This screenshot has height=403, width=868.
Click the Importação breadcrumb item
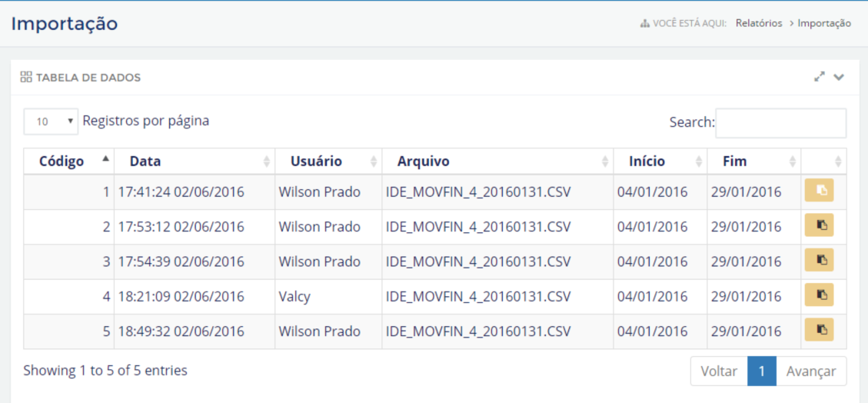[824, 23]
